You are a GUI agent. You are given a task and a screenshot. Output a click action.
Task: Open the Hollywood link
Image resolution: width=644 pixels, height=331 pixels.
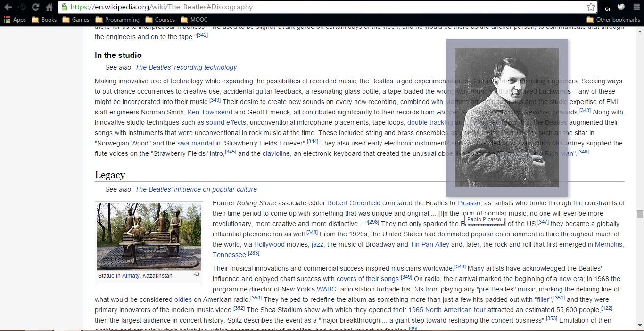(269, 244)
